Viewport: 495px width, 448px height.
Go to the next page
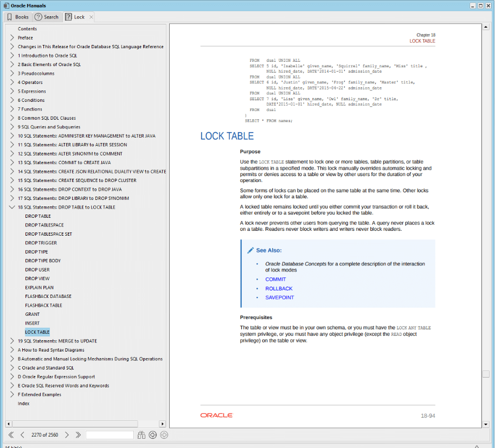point(67,435)
